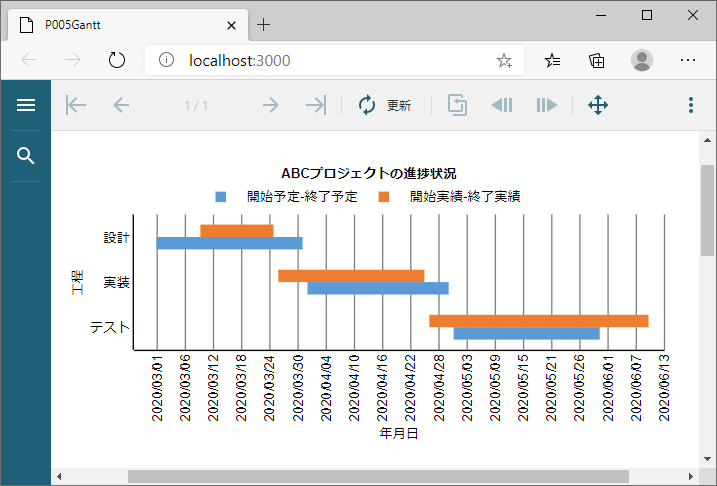Open the viewer toolbar more options menu
This screenshot has width=717, height=486.
[x=691, y=105]
